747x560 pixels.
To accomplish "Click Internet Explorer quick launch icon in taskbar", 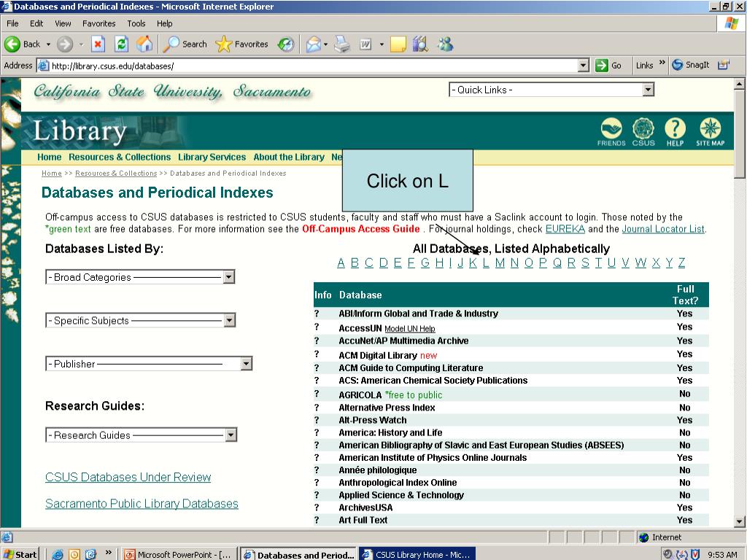I will click(x=58, y=554).
